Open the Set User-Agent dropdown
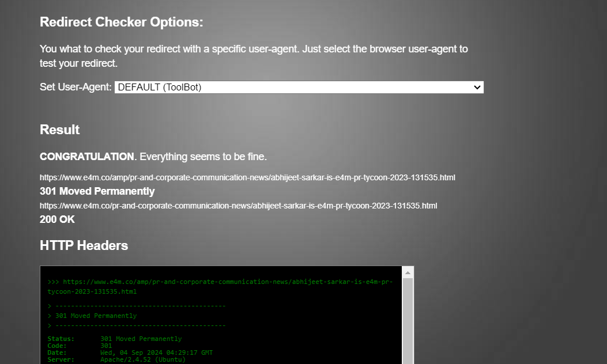This screenshot has width=607, height=364. [298, 87]
